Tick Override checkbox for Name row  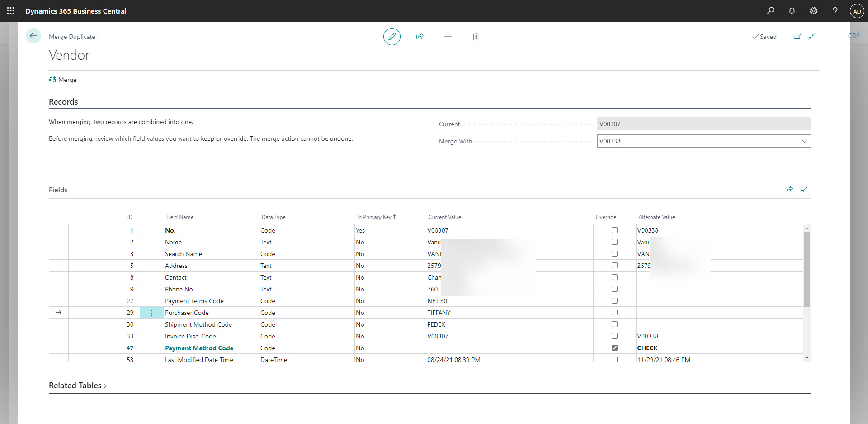(x=614, y=242)
